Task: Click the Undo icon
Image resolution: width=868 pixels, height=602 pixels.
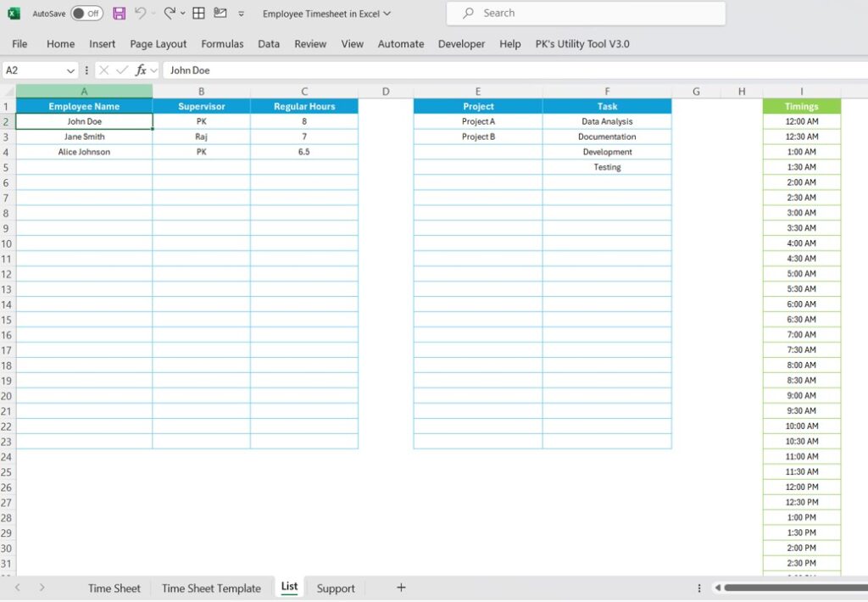Action: [141, 13]
